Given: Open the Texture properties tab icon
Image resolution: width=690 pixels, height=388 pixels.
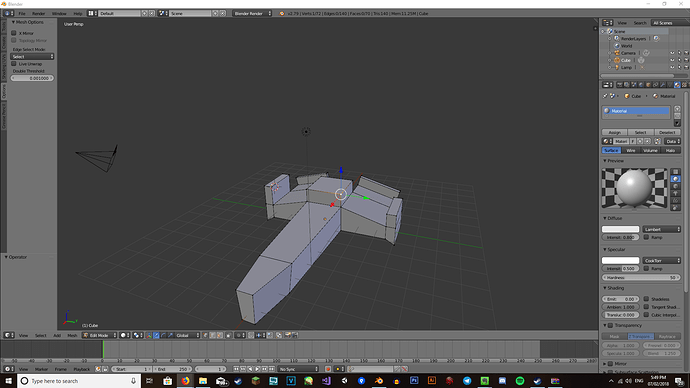Looking at the screenshot, I should tap(684, 85).
